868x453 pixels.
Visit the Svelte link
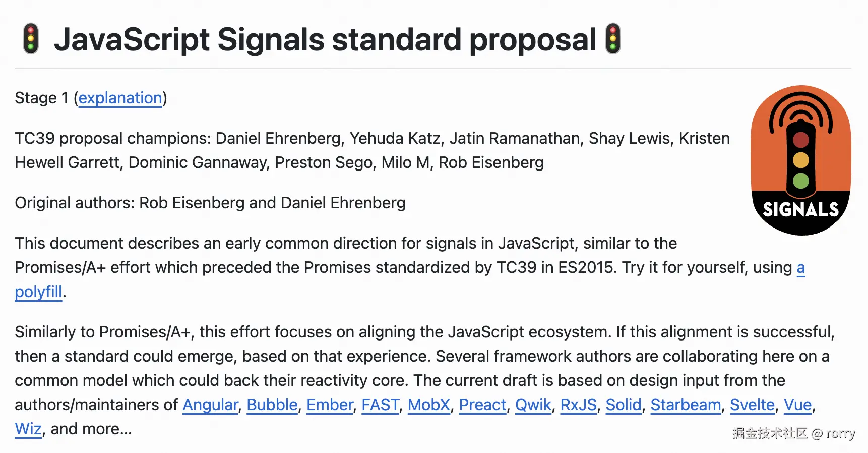coord(752,405)
